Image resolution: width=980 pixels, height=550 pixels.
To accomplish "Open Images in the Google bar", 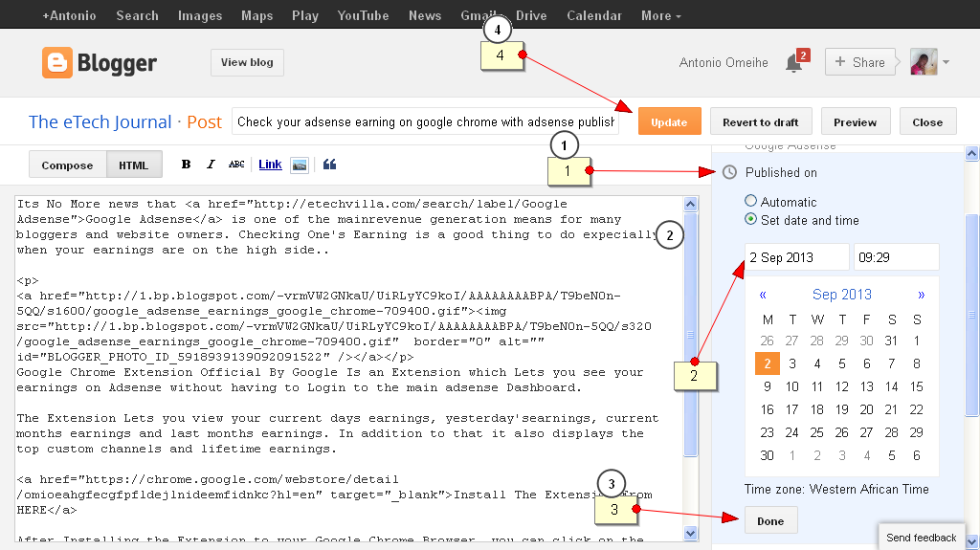I will point(200,15).
